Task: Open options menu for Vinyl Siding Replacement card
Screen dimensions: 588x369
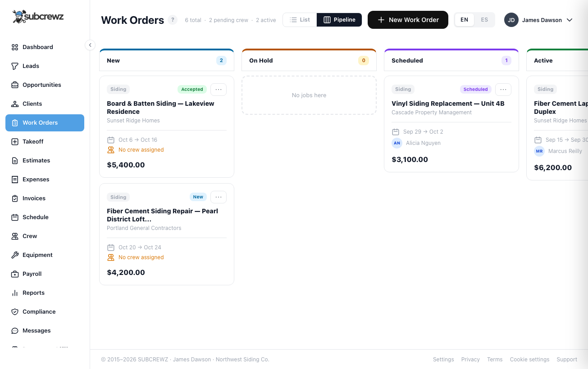Action: (x=503, y=90)
